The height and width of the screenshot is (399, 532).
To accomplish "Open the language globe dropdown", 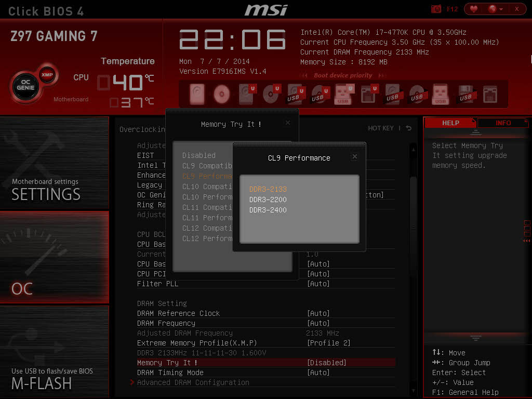I will coord(496,9).
